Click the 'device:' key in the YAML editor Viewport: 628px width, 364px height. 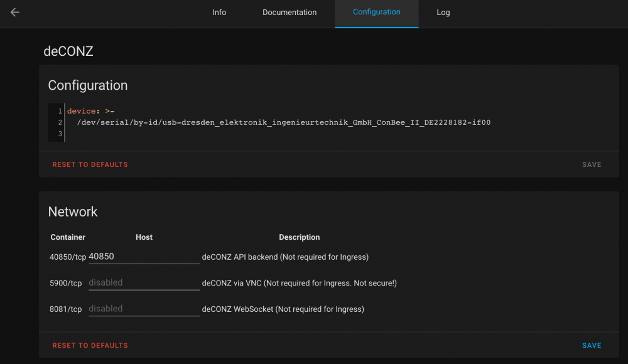[83, 111]
